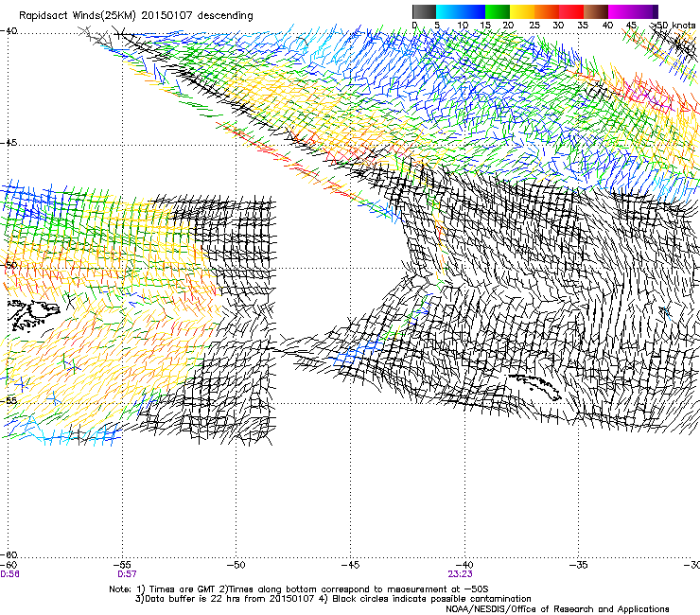The image size is (700, 615).
Task: Click the blue 10-15 knots legend segment
Action: (473, 11)
